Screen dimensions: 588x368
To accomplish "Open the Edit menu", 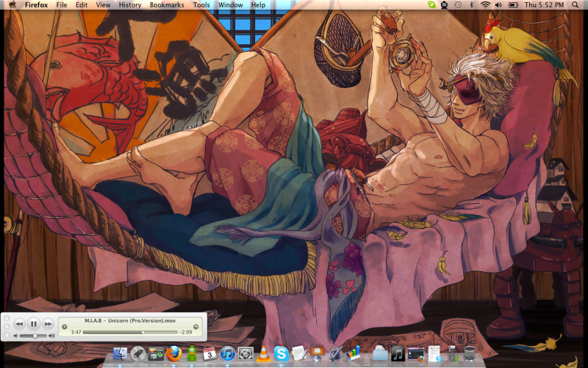I will [82, 5].
